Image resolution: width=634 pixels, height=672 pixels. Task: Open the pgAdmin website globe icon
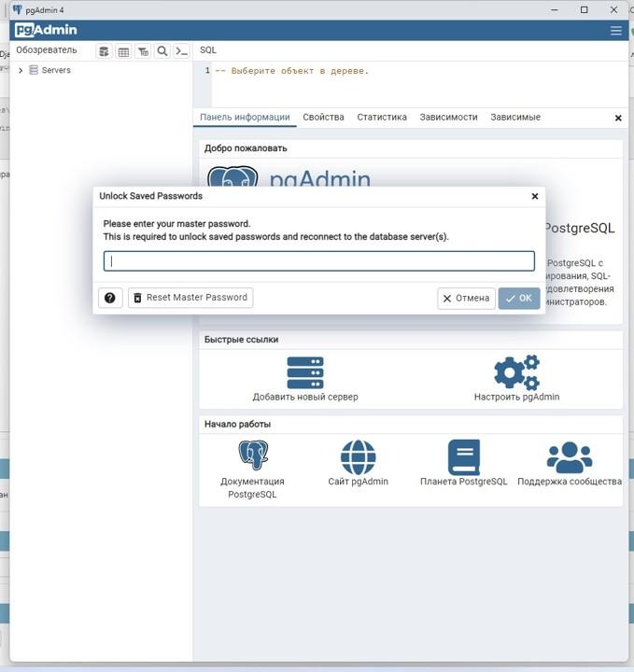tap(358, 457)
